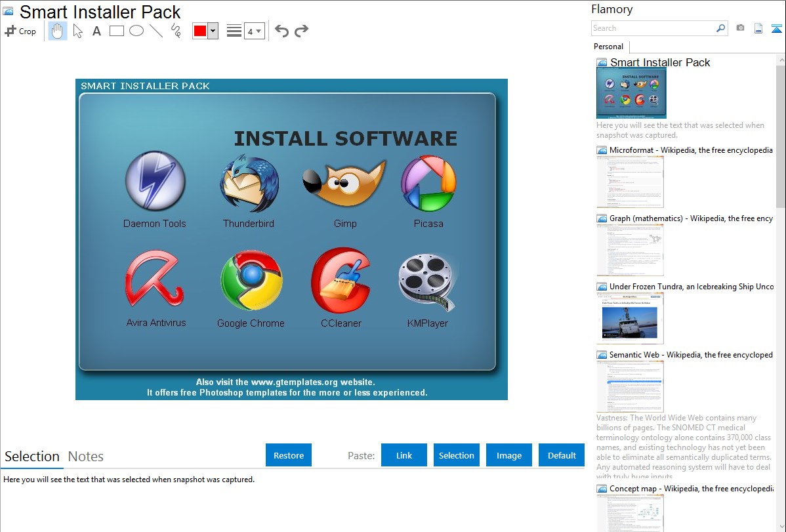The image size is (786, 532).
Task: Click the Semantic Web snapshot title
Action: click(x=691, y=355)
